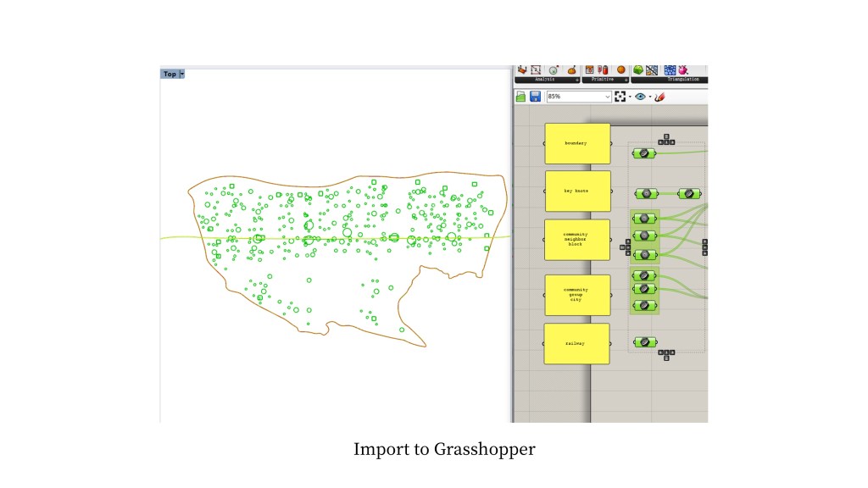Click the red sketch brush icon
Viewport: 868px width, 488px height.
click(659, 97)
